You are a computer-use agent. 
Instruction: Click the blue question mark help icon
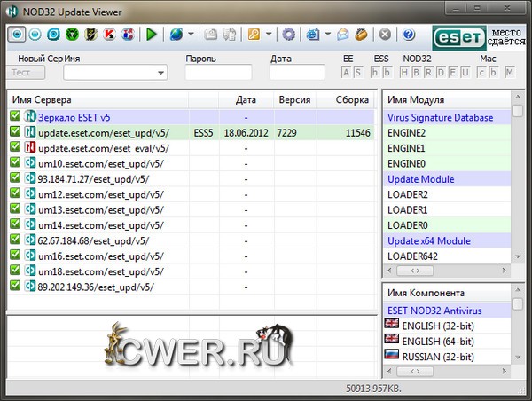[408, 35]
